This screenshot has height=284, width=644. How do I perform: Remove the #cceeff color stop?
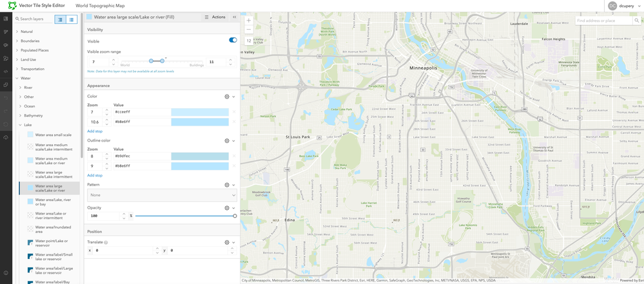coord(234,112)
